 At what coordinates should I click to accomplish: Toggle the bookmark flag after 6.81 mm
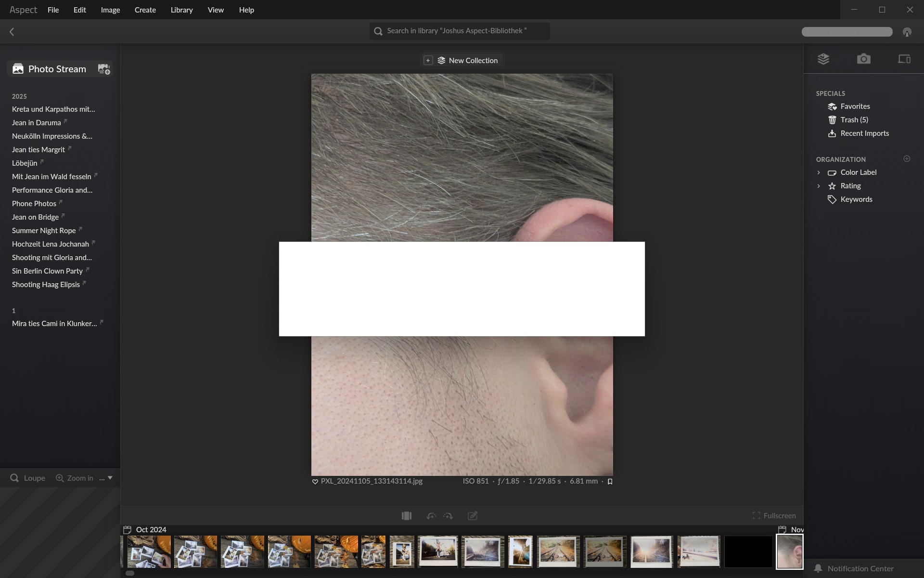click(610, 481)
